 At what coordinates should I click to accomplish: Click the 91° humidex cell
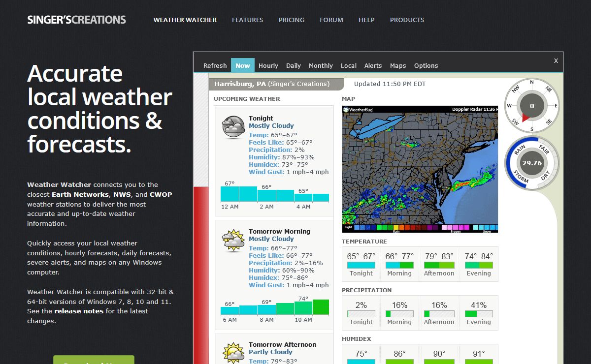(x=479, y=354)
